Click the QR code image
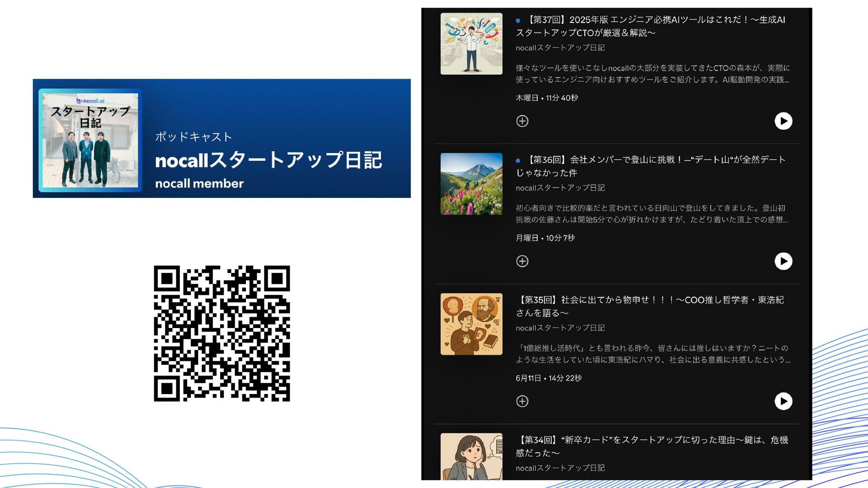 tap(222, 333)
